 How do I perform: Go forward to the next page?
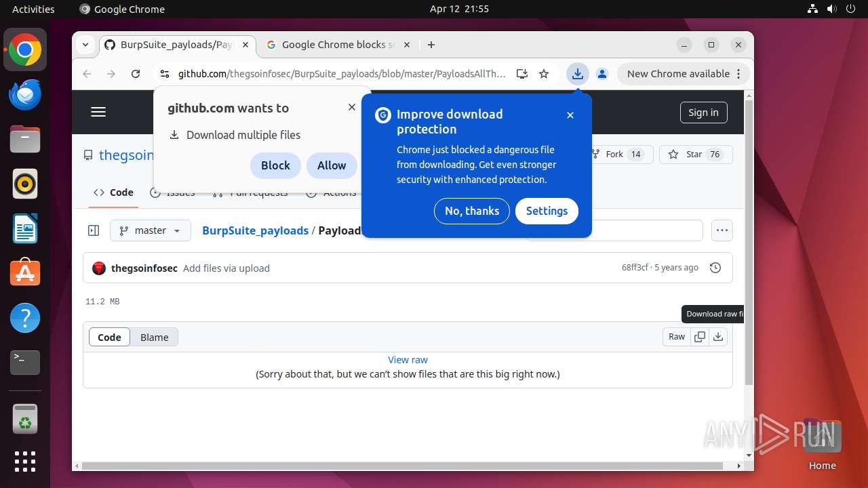pyautogui.click(x=111, y=74)
